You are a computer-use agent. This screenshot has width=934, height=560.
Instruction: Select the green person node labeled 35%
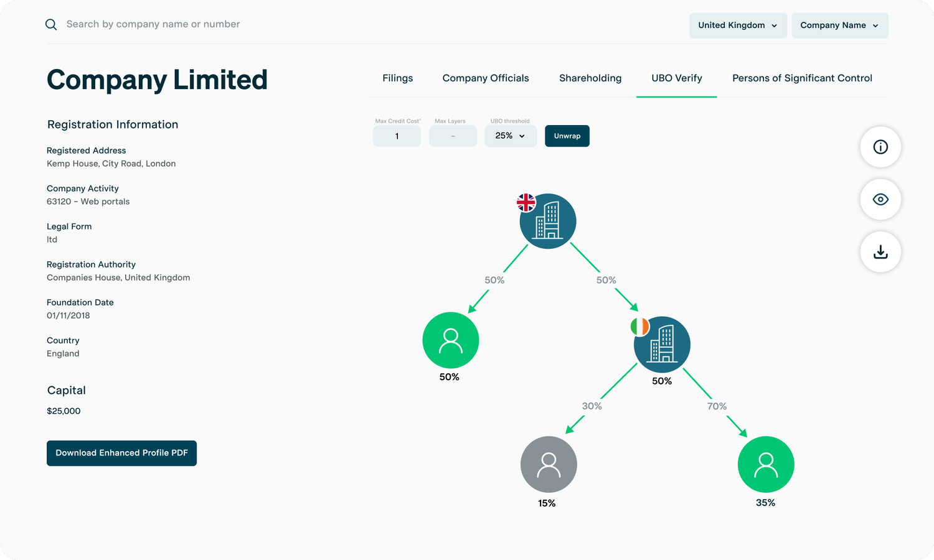(766, 464)
